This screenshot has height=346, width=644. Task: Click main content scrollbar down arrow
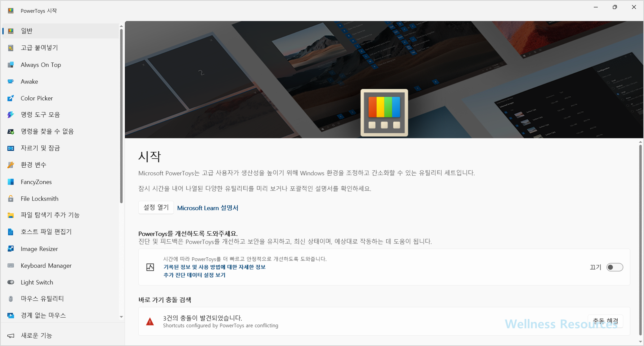tap(640, 342)
